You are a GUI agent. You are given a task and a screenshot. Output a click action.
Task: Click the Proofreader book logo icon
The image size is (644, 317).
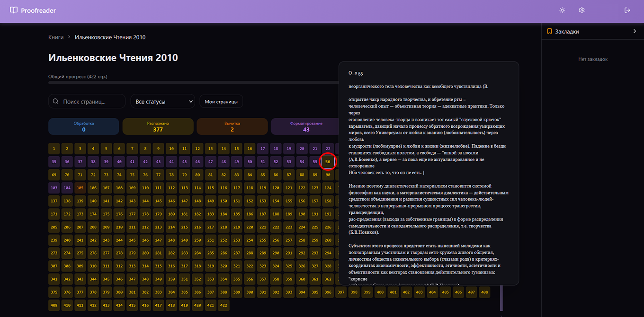pos(14,10)
